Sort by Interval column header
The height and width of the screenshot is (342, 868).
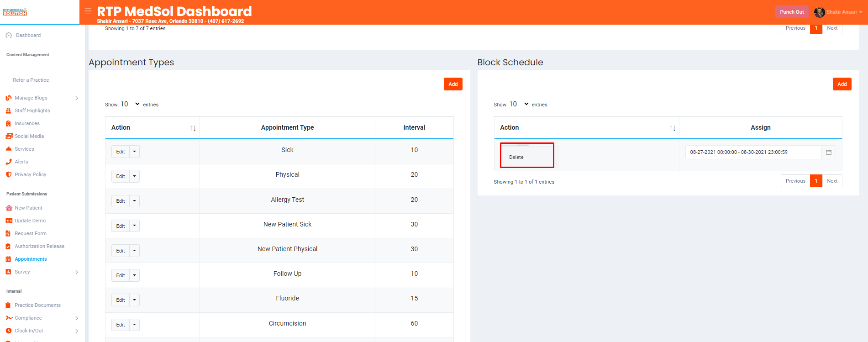click(x=414, y=127)
